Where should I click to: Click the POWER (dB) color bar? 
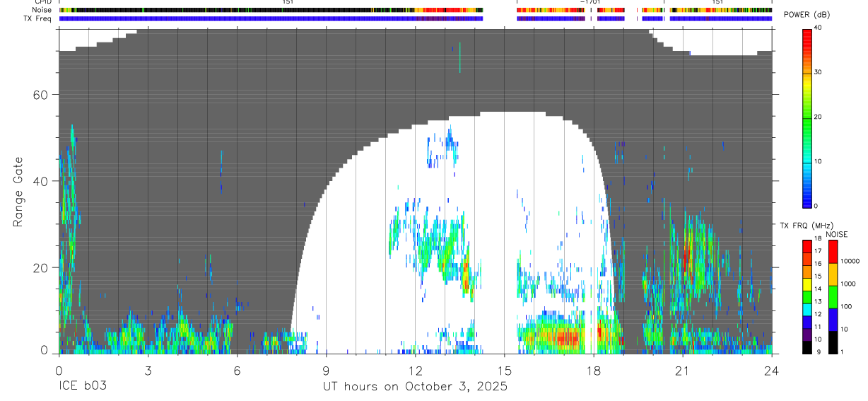(x=807, y=117)
